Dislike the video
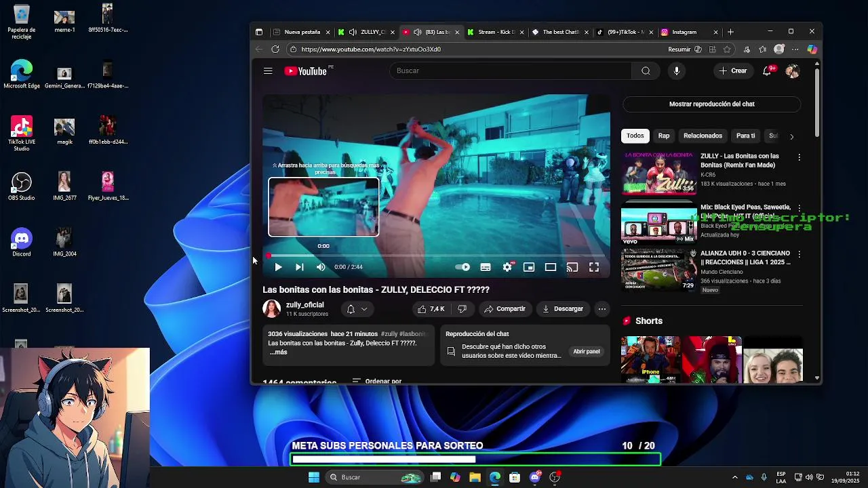This screenshot has height=488, width=868. coord(462,309)
